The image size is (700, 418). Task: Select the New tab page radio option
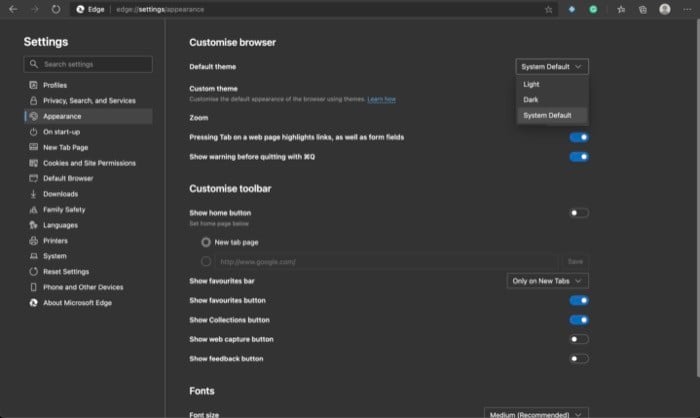(206, 242)
